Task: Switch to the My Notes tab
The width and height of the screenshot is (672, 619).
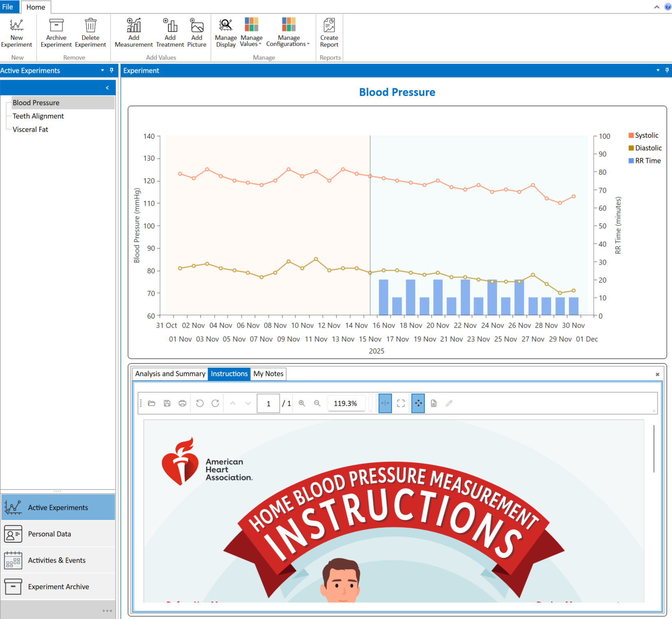Action: coord(268,374)
